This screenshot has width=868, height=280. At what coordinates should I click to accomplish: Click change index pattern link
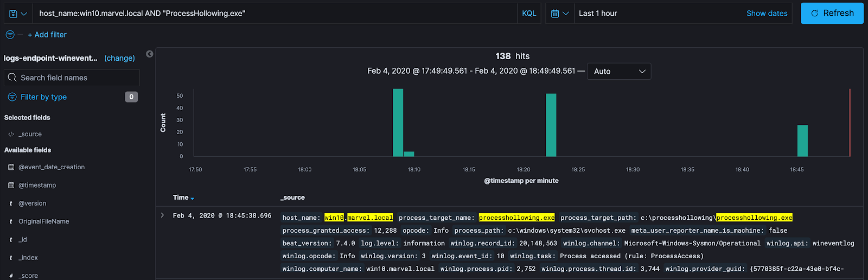[x=119, y=58]
